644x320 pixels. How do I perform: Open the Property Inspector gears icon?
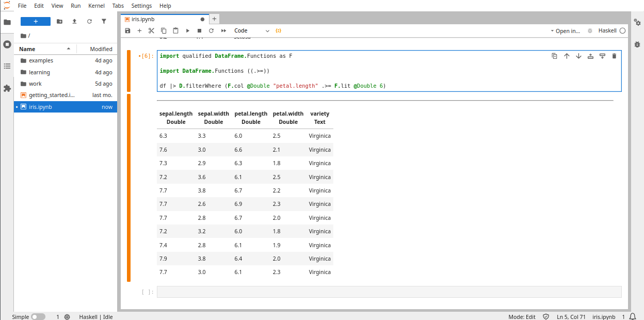coord(638,22)
